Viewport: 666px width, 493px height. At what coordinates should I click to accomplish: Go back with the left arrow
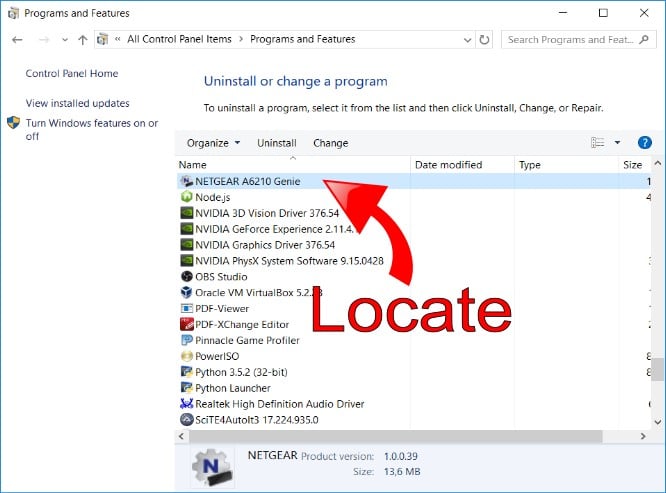coord(17,40)
